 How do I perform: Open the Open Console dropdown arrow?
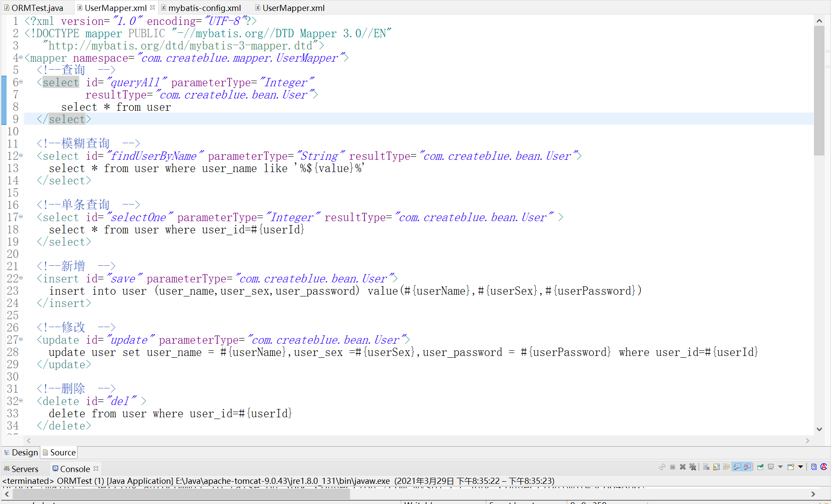[800, 467]
